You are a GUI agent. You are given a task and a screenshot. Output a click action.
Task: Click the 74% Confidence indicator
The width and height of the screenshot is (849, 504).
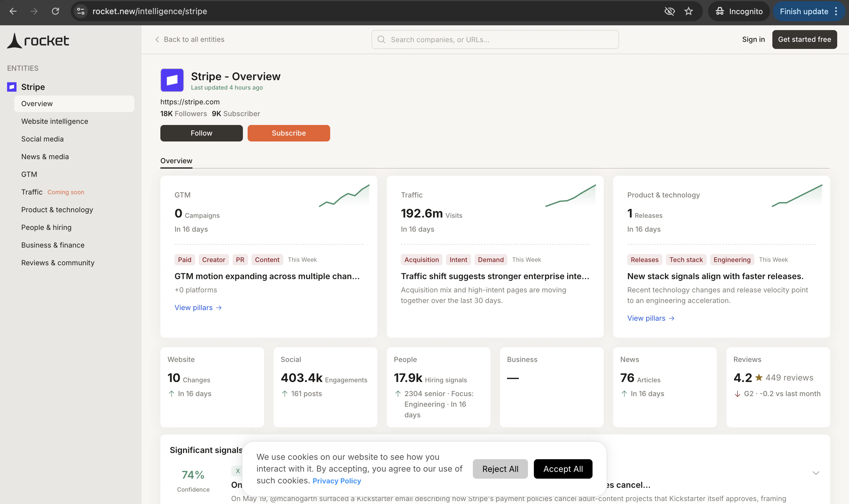point(193,480)
